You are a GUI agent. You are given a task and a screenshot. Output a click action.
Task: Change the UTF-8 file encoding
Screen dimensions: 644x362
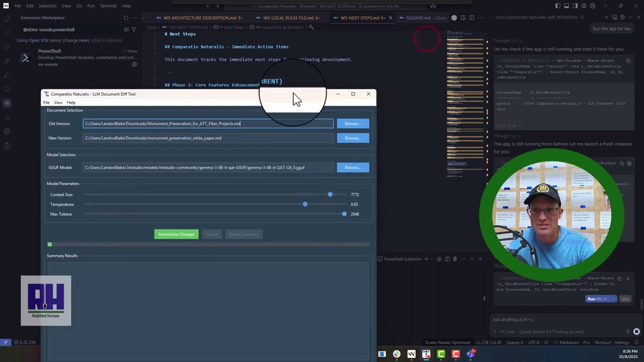[533, 342]
